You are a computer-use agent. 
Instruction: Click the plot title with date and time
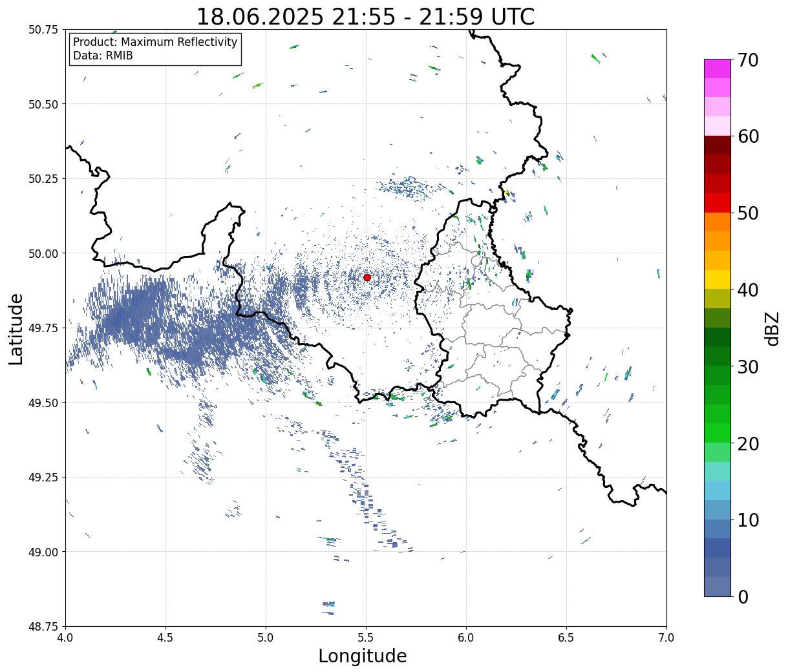(x=365, y=16)
